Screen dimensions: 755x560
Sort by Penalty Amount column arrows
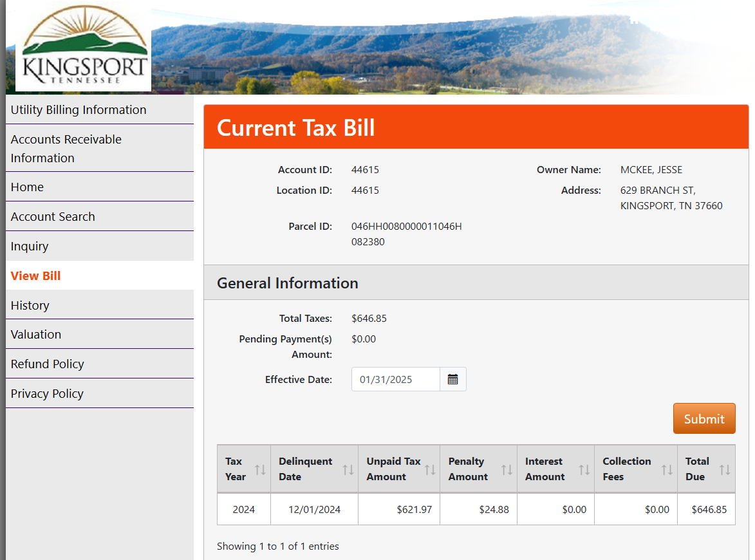click(507, 469)
